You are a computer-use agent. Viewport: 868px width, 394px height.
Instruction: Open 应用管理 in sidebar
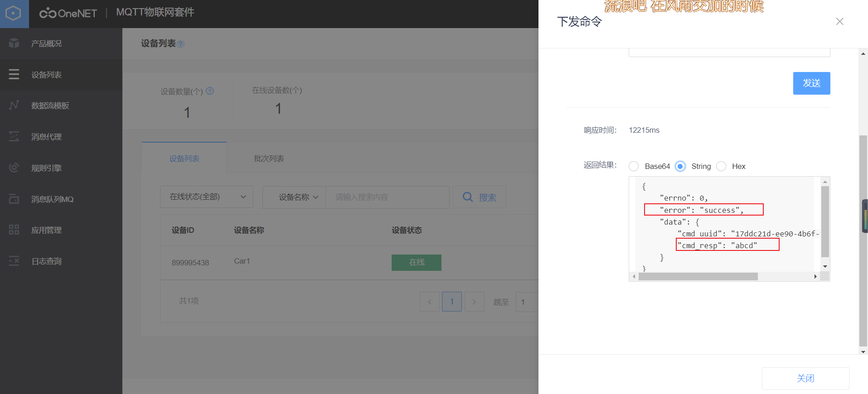click(x=61, y=230)
